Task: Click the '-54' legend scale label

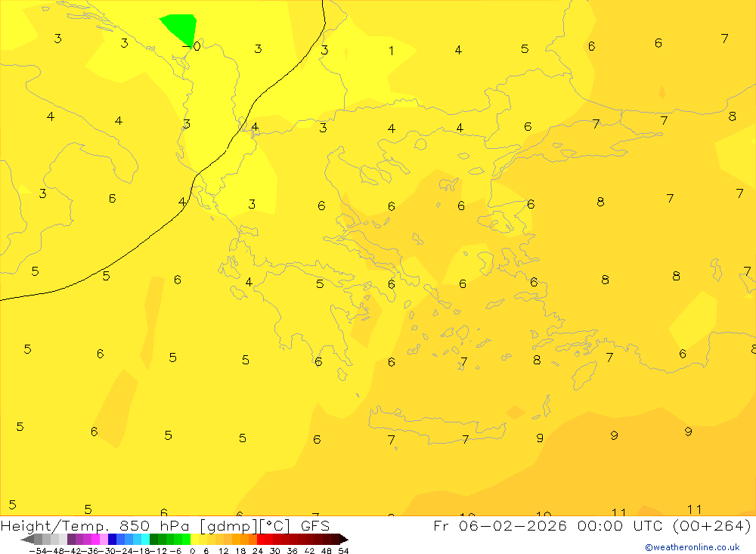Action: [x=38, y=551]
